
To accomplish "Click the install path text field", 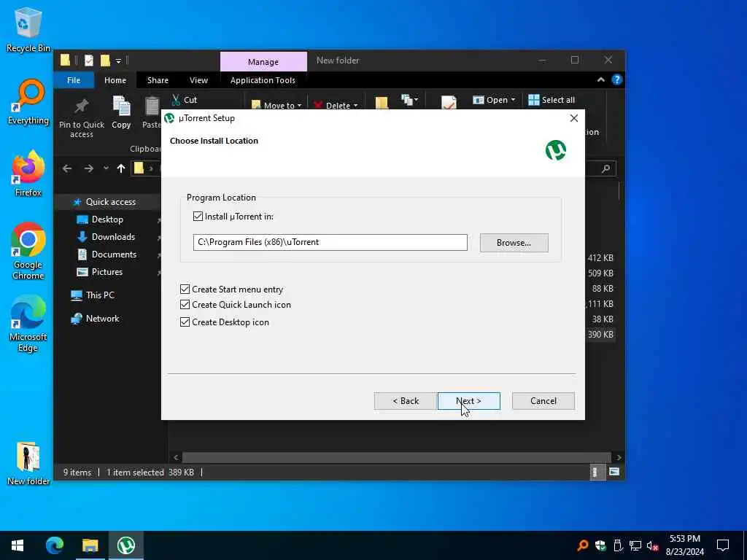I will [x=330, y=242].
